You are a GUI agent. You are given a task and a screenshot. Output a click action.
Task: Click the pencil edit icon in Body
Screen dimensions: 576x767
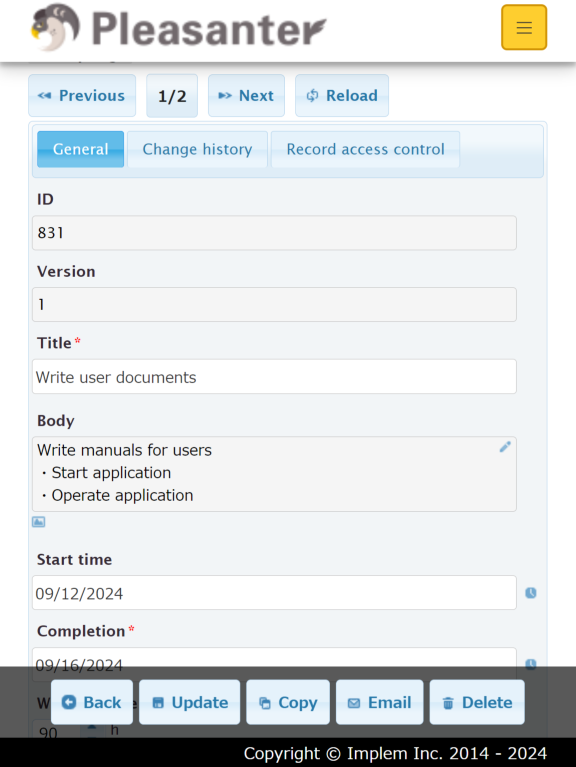click(x=505, y=447)
